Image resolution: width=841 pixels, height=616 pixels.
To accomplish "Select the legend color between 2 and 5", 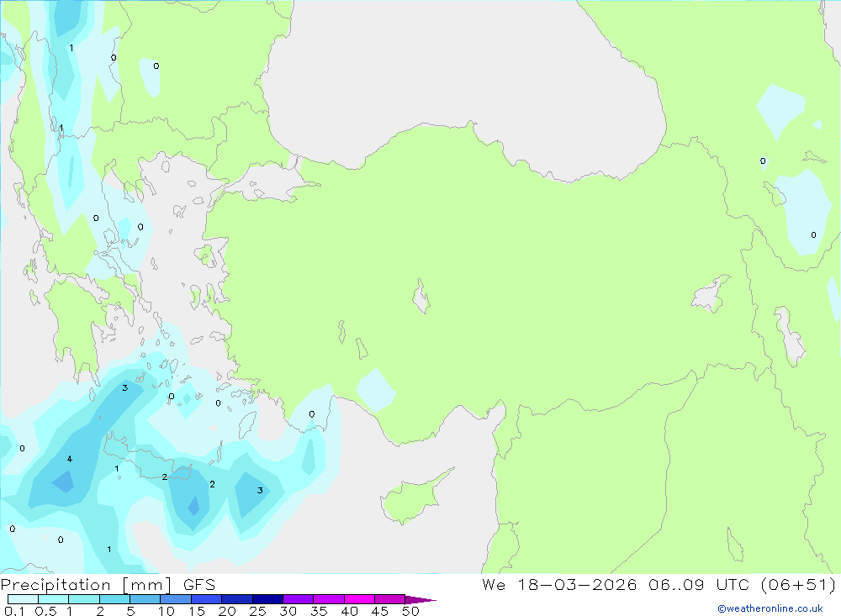I will [114, 599].
